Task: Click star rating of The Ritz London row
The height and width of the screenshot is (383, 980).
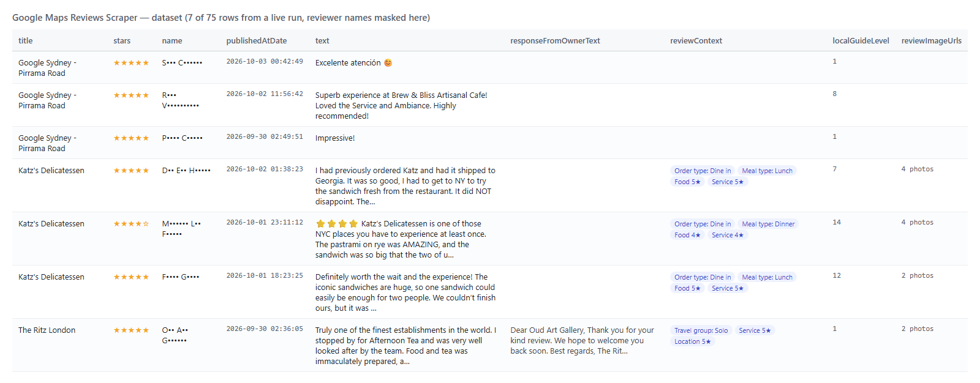Action: click(x=131, y=330)
